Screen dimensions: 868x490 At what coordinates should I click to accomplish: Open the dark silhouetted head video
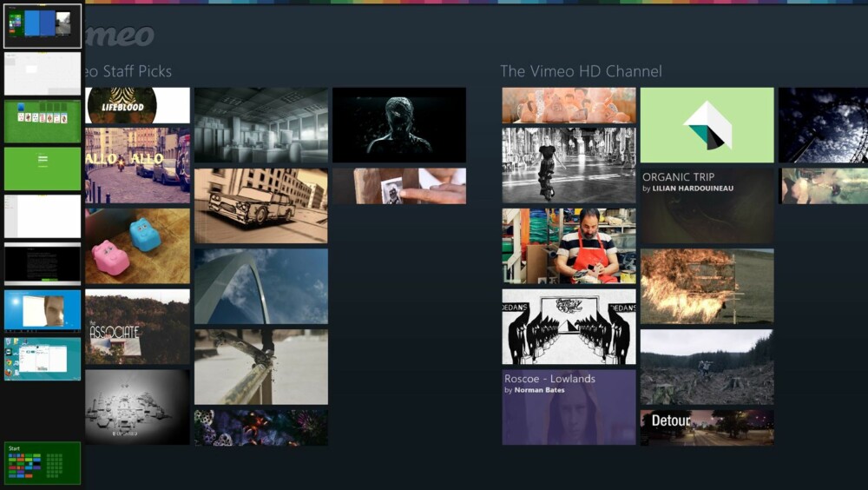coord(399,125)
